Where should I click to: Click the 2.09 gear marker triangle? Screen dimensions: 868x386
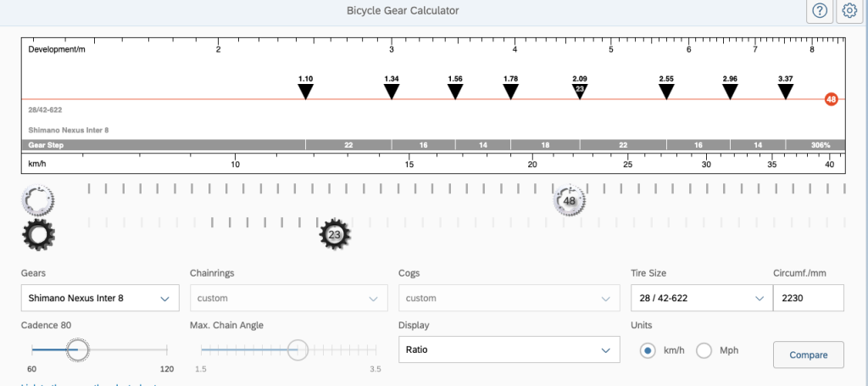coord(580,91)
